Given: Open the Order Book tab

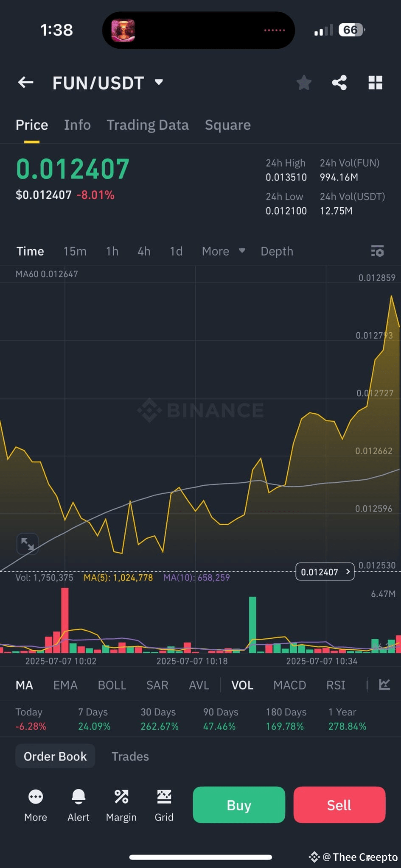Looking at the screenshot, I should click(x=55, y=756).
